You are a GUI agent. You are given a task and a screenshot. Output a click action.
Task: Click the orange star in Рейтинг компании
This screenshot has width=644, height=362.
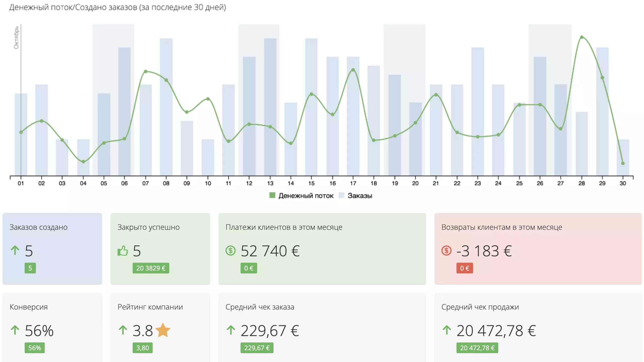[163, 330]
